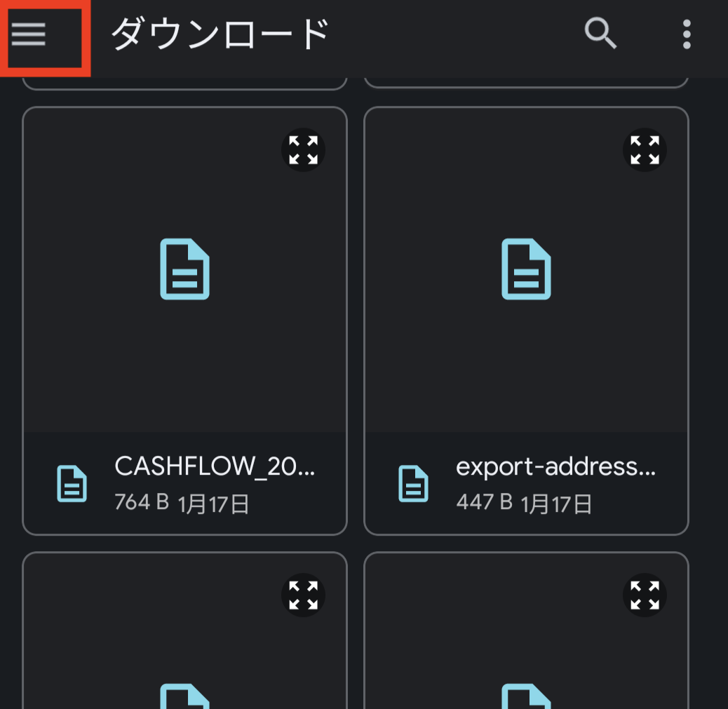Tap the search magnifier icon
This screenshot has height=709, width=728.
click(x=600, y=34)
